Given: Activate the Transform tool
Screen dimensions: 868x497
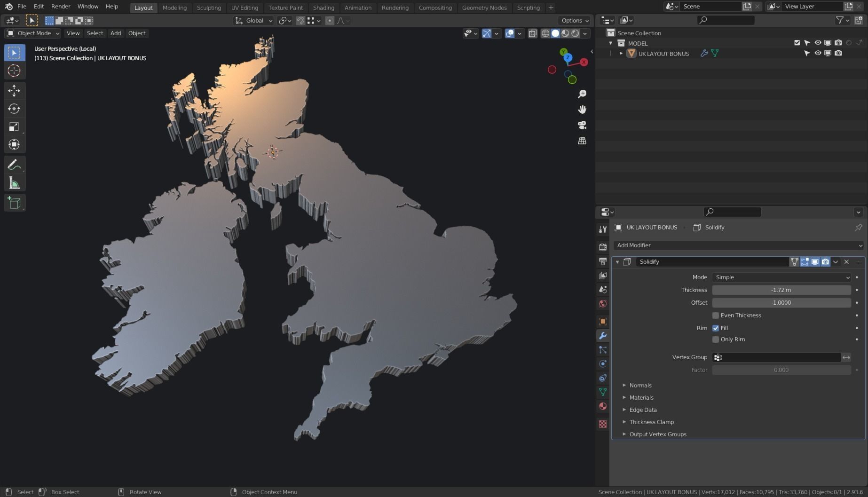Looking at the screenshot, I should pos(14,144).
